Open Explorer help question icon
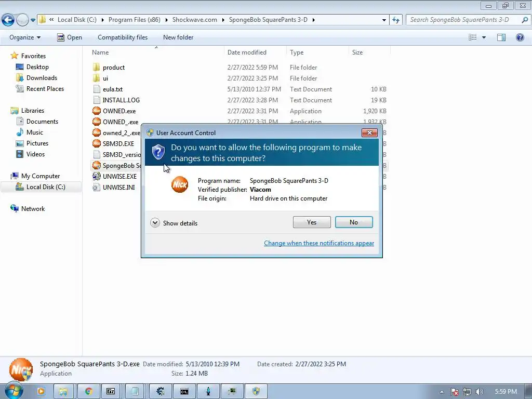Viewport: 532px width, 399px height. click(x=520, y=37)
